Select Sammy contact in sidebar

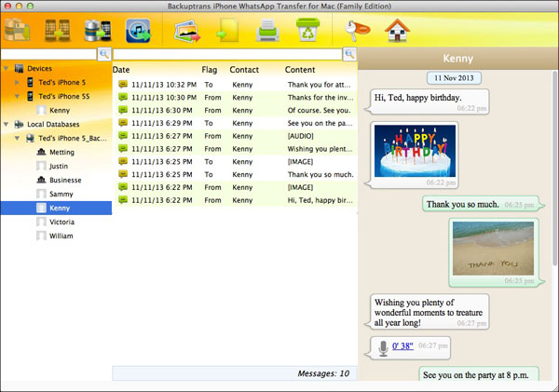tap(61, 194)
